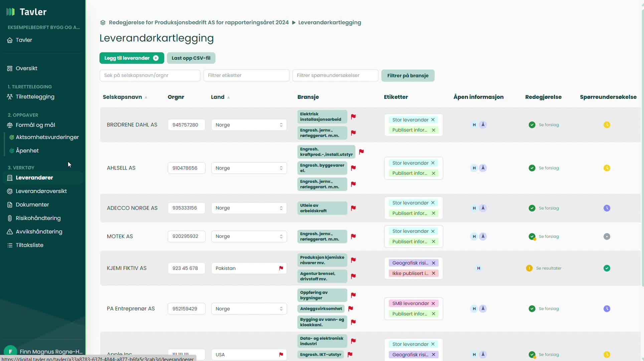The width and height of the screenshot is (644, 361).
Task: Click the Å badge for ADECCO NORGE AS
Action: (483, 208)
